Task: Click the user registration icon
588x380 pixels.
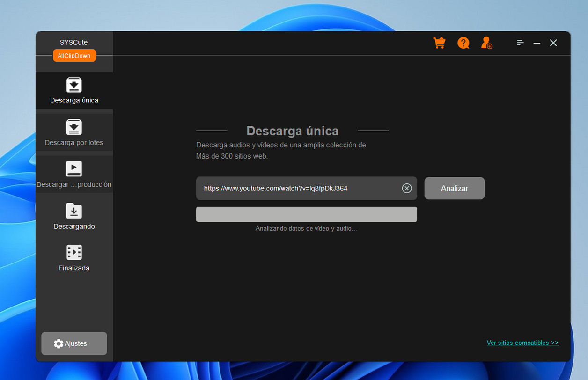Action: pos(487,43)
